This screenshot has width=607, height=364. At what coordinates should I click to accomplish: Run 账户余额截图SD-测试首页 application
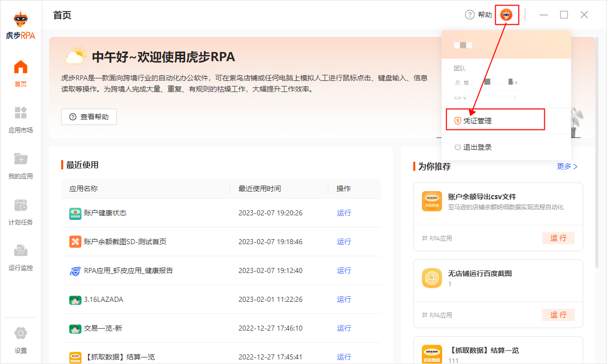(x=344, y=242)
